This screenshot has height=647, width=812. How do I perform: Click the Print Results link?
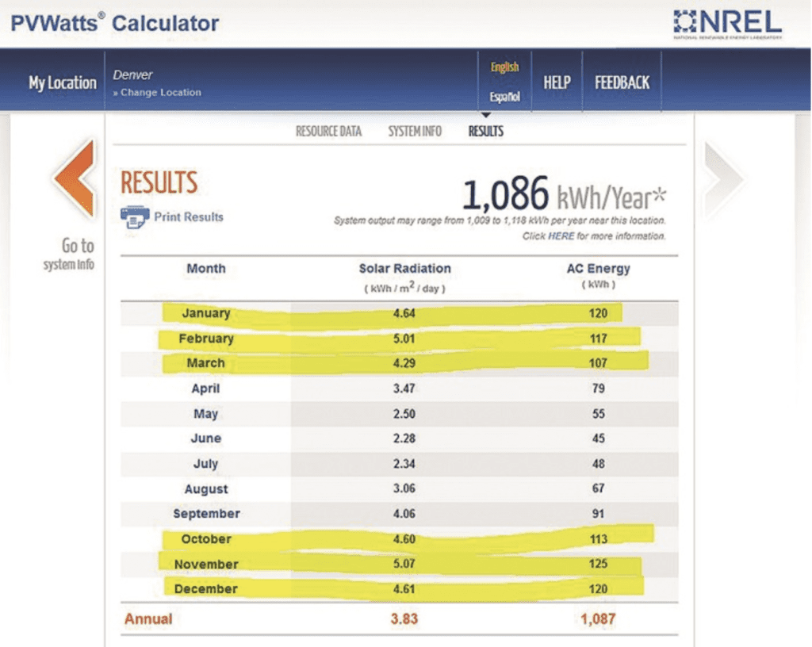click(x=189, y=217)
